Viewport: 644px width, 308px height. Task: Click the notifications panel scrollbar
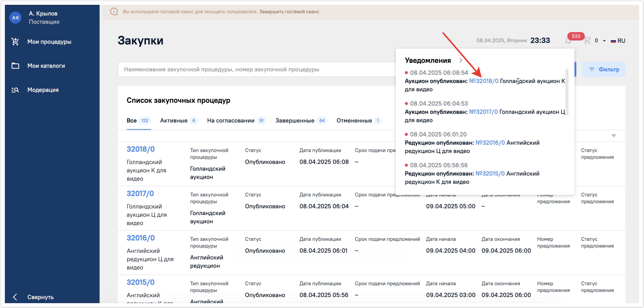(x=567, y=92)
